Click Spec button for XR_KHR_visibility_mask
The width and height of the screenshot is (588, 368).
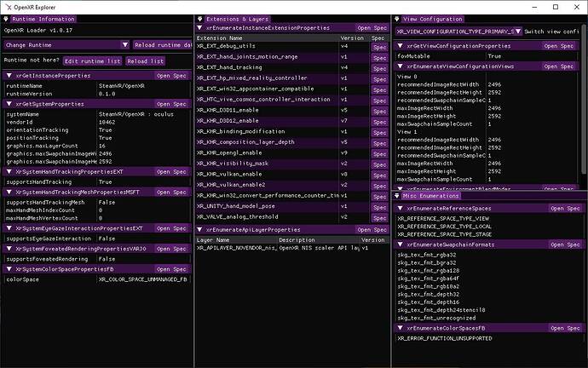click(x=379, y=165)
